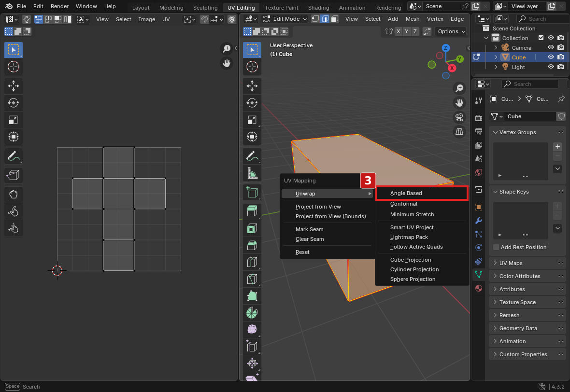Switch to face select mode
This screenshot has width=570, height=392.
[x=335, y=19]
